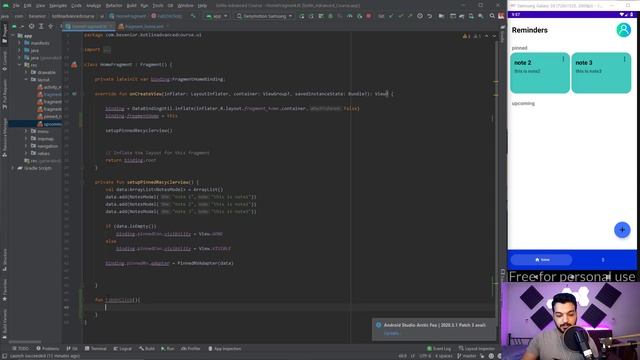The height and width of the screenshot is (360, 640).
Task: Open the Git tool window
Action: tap(72, 349)
